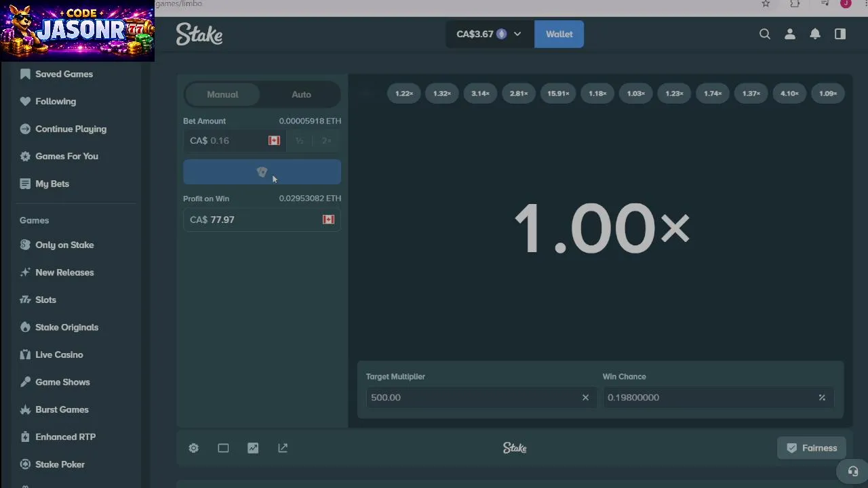868x488 pixels.
Task: Open the 1.22× past result
Action: tap(404, 94)
